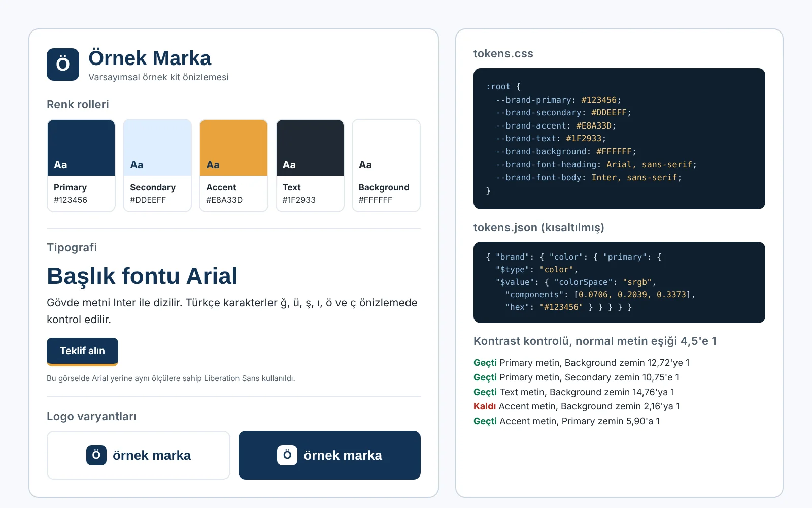Click the tokens.css heading
Viewport: 812px width, 508px height.
[503, 54]
